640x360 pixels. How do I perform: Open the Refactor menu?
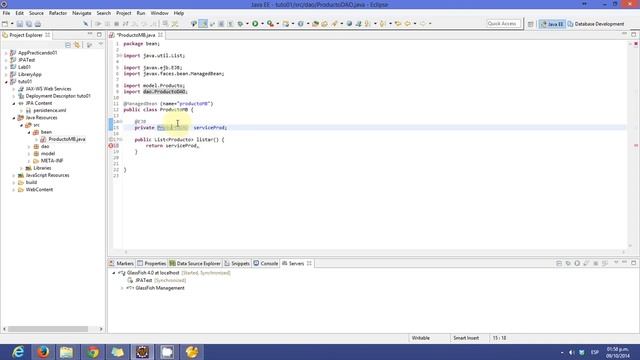tap(58, 13)
